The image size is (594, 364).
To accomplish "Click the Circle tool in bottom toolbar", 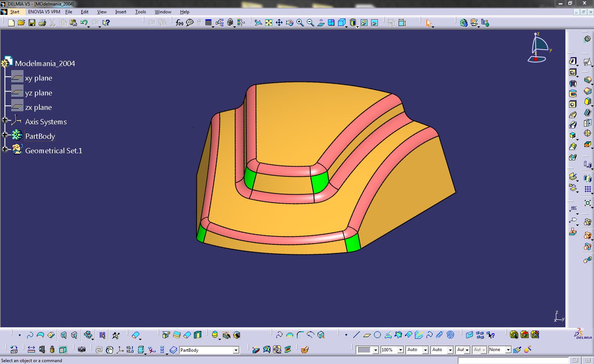I will [377, 335].
